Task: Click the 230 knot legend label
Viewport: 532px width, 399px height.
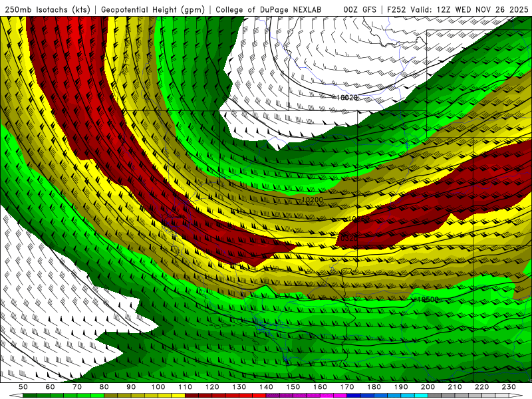Action: (x=509, y=387)
